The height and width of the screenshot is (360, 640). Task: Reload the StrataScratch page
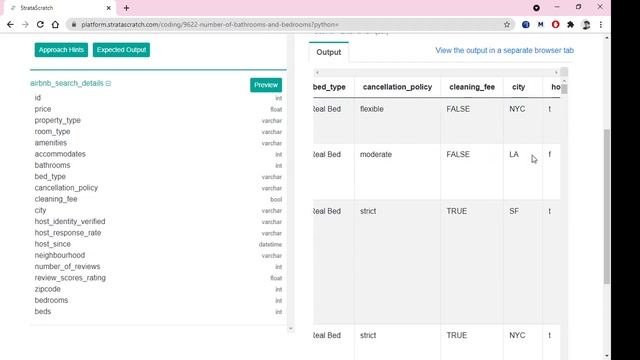click(40, 24)
